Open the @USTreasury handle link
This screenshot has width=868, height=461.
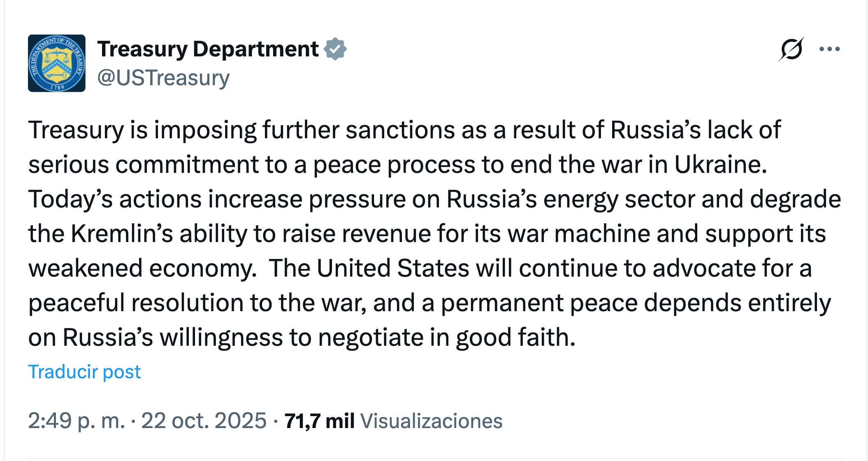163,78
